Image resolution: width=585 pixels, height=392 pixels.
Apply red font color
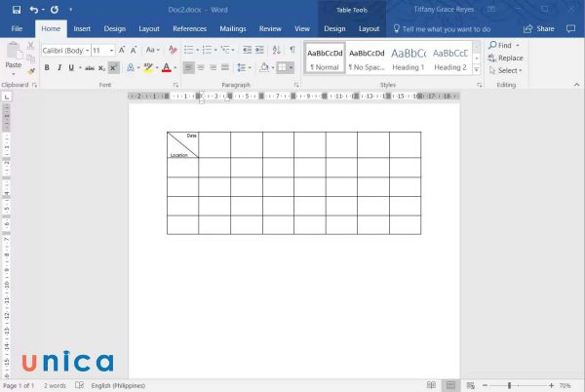click(167, 68)
